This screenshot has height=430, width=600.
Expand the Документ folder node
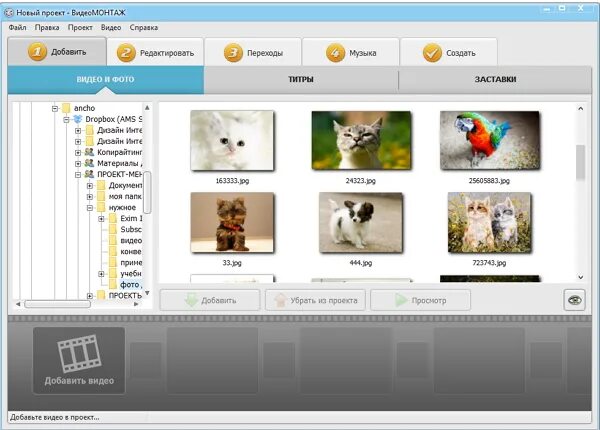coord(90,186)
